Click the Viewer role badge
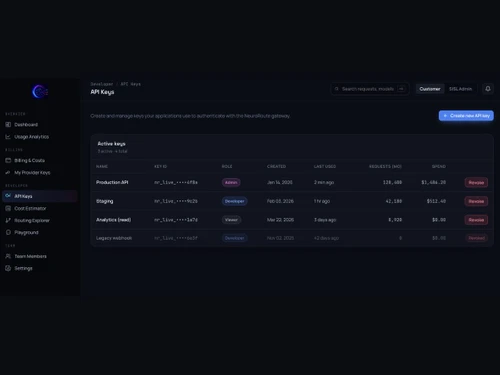Image resolution: width=500 pixels, height=375 pixels. [231, 220]
